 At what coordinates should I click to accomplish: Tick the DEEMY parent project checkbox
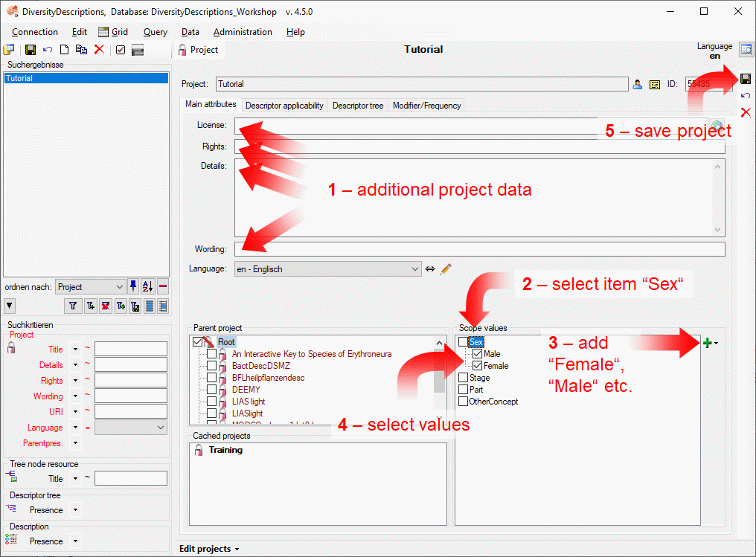pyautogui.click(x=212, y=390)
